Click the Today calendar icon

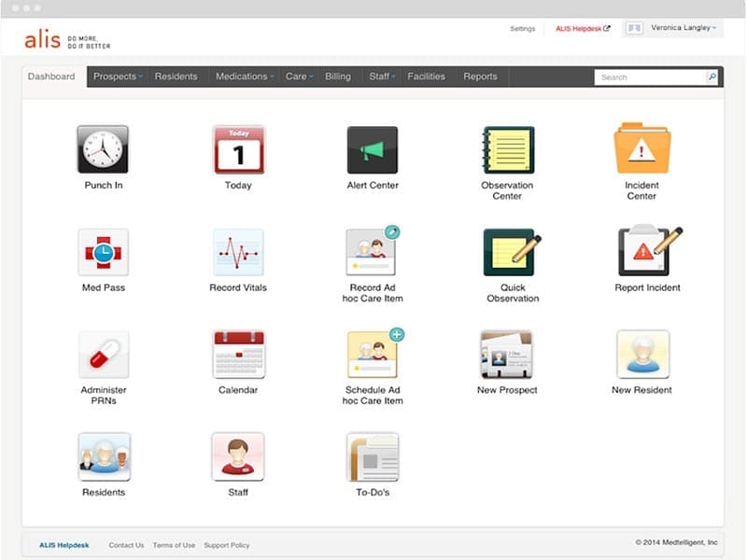coord(238,152)
